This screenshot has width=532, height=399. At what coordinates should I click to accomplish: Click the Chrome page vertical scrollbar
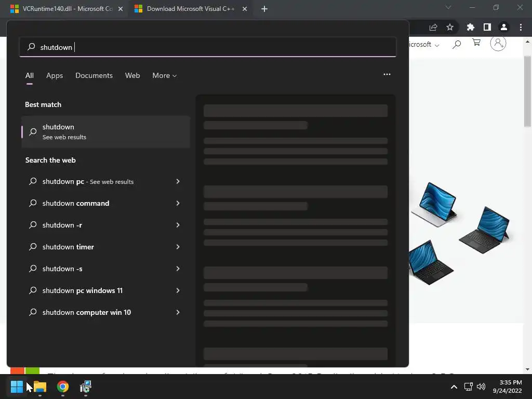coord(527,91)
